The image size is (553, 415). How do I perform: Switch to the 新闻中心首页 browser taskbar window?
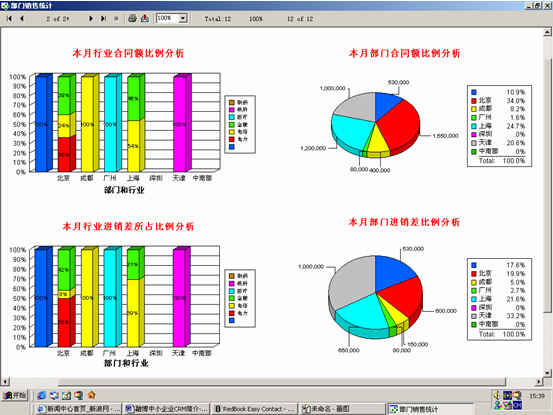pos(78,409)
